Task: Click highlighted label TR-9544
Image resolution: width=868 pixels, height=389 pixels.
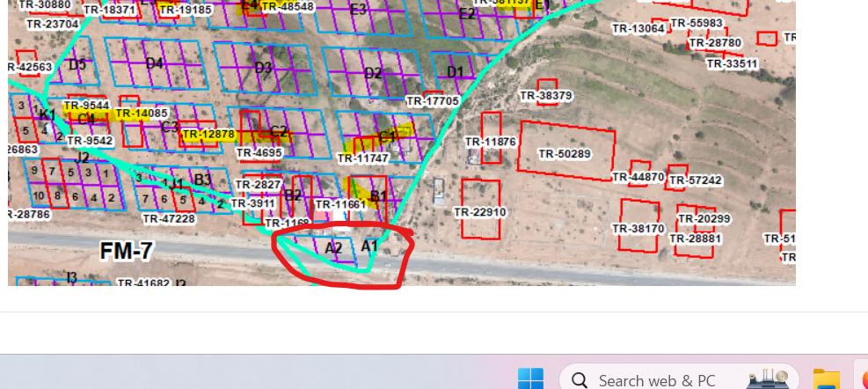Action: point(86,106)
